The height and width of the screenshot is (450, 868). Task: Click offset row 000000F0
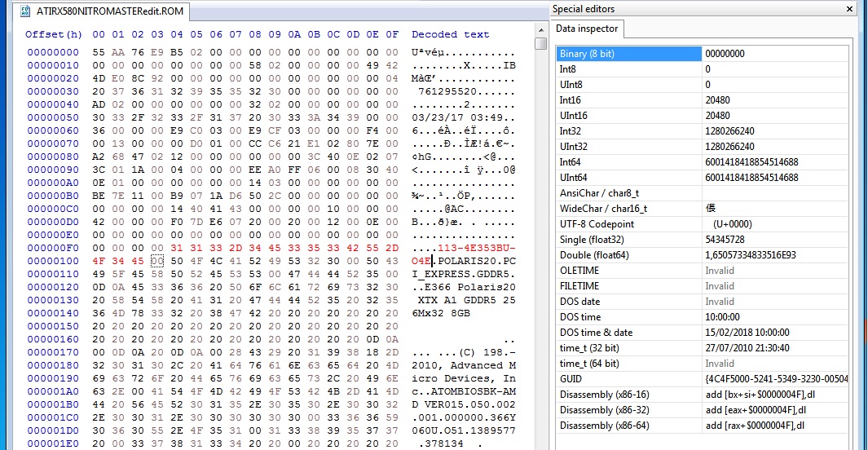click(53, 248)
